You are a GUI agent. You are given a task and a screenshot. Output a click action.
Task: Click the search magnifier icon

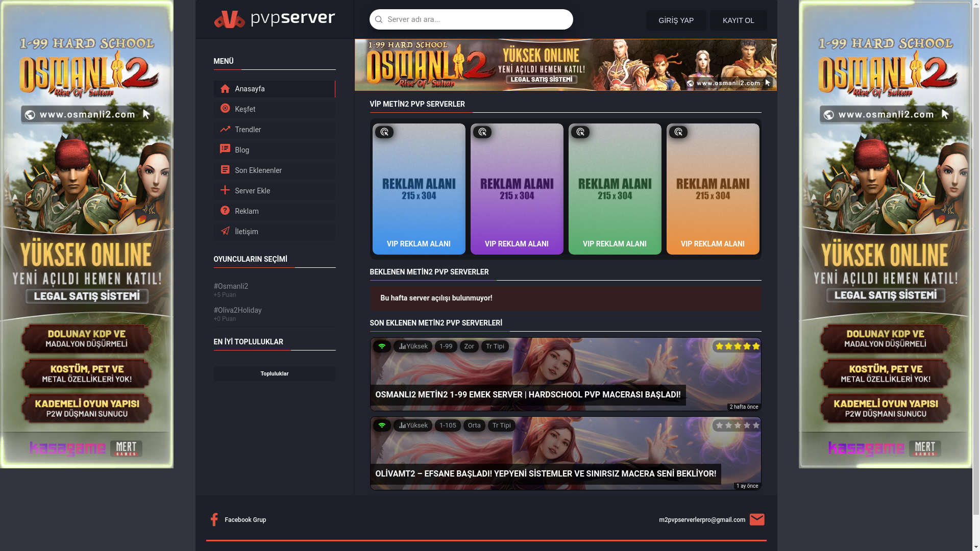[x=379, y=19]
